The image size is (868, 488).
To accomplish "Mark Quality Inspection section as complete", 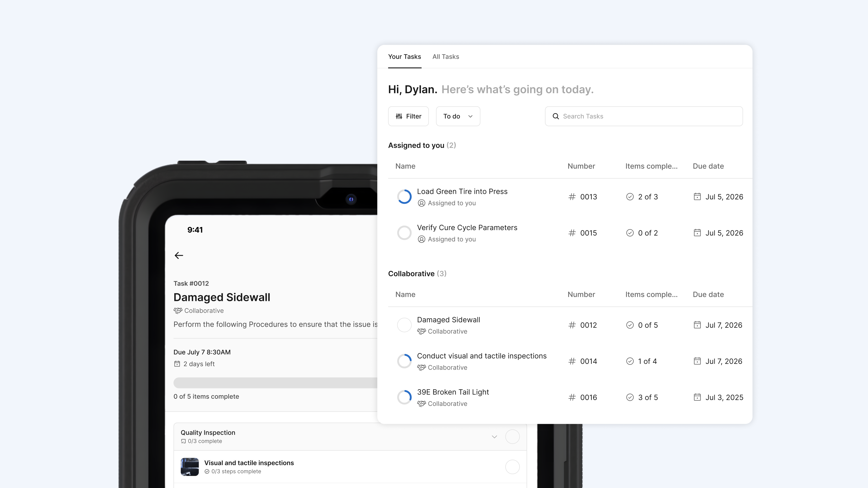I will [x=512, y=436].
